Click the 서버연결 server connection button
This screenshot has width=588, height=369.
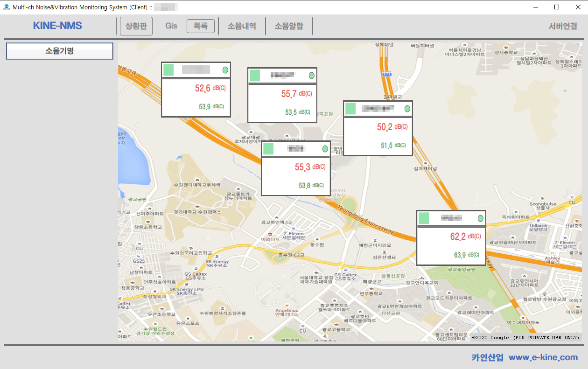pos(563,26)
